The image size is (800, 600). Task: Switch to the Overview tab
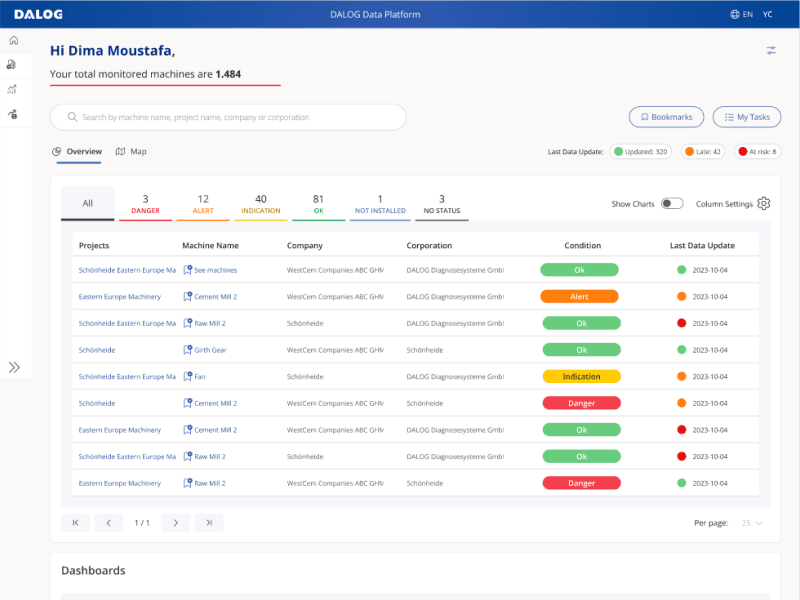click(x=77, y=152)
